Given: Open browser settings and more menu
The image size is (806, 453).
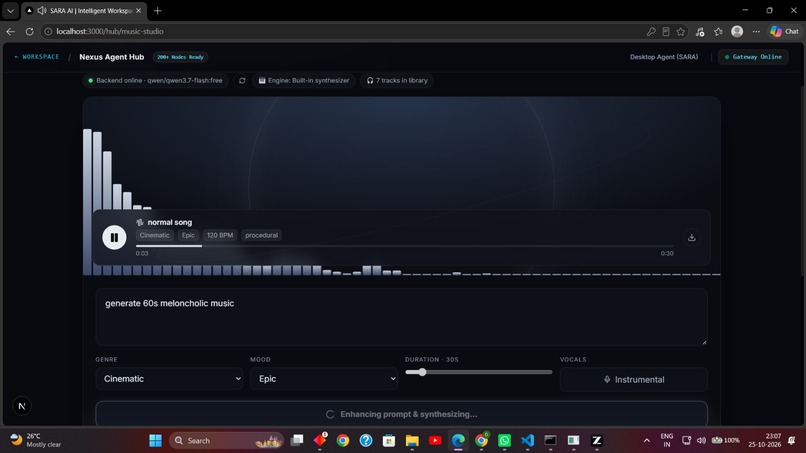Looking at the screenshot, I should [x=756, y=31].
